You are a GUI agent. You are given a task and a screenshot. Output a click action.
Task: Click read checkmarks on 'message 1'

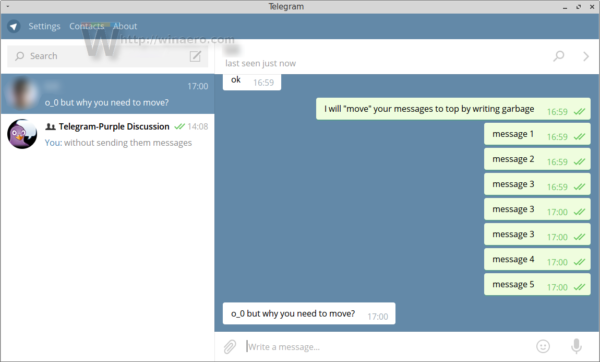(x=579, y=137)
